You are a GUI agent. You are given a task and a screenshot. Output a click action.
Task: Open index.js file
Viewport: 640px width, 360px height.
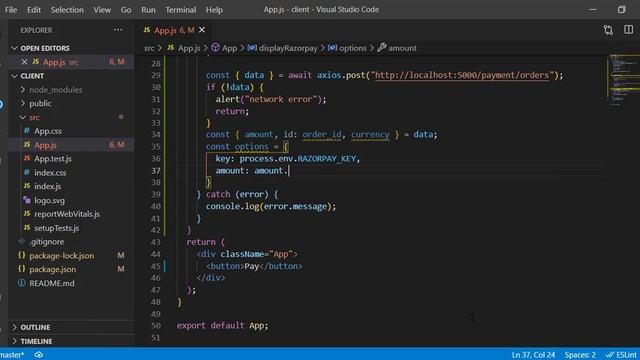point(47,186)
